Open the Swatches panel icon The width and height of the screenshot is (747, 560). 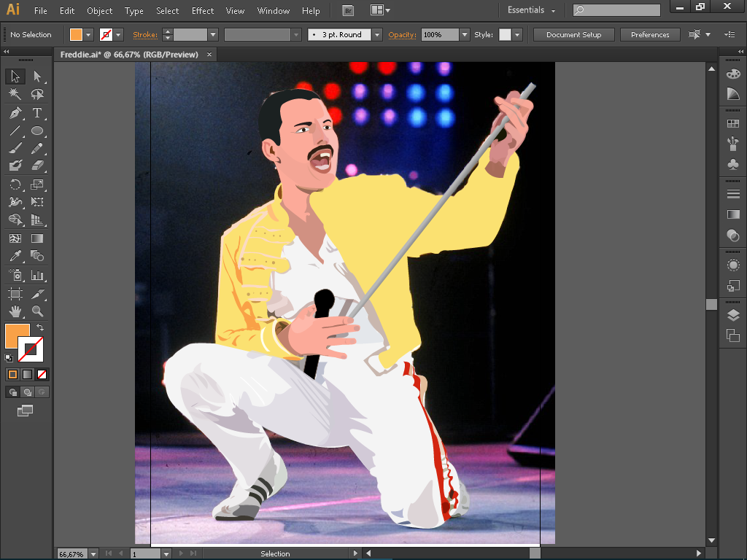point(733,124)
